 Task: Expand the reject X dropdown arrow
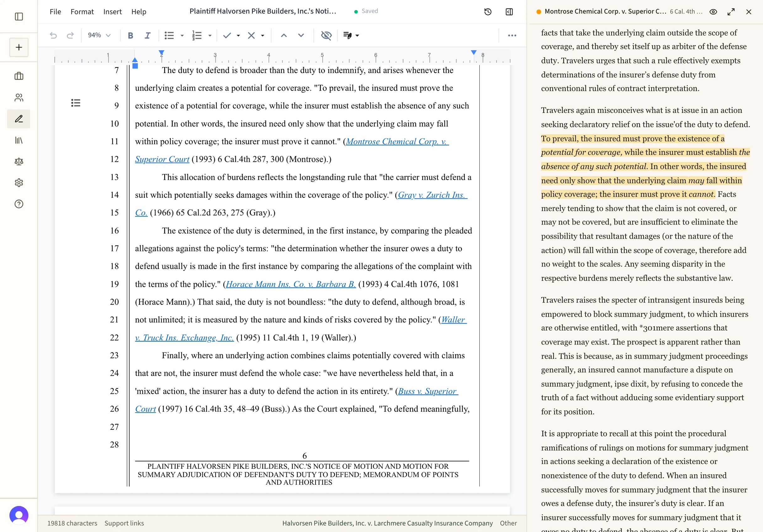point(263,35)
